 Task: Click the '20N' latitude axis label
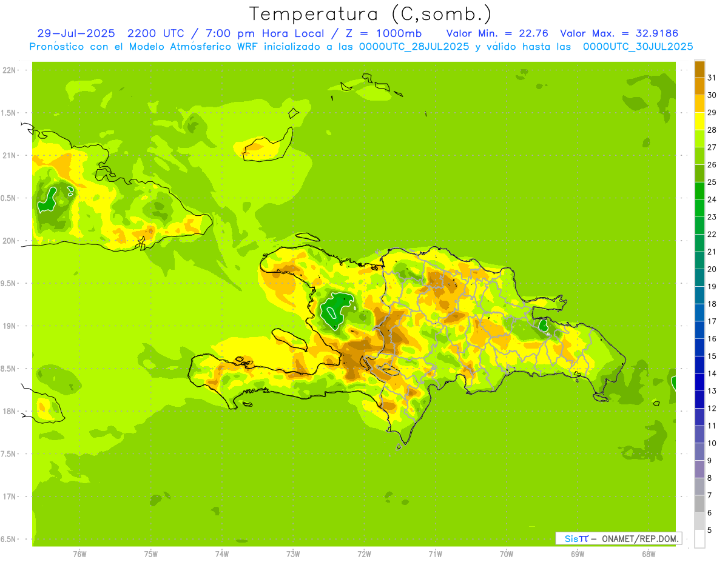[x=8, y=241]
